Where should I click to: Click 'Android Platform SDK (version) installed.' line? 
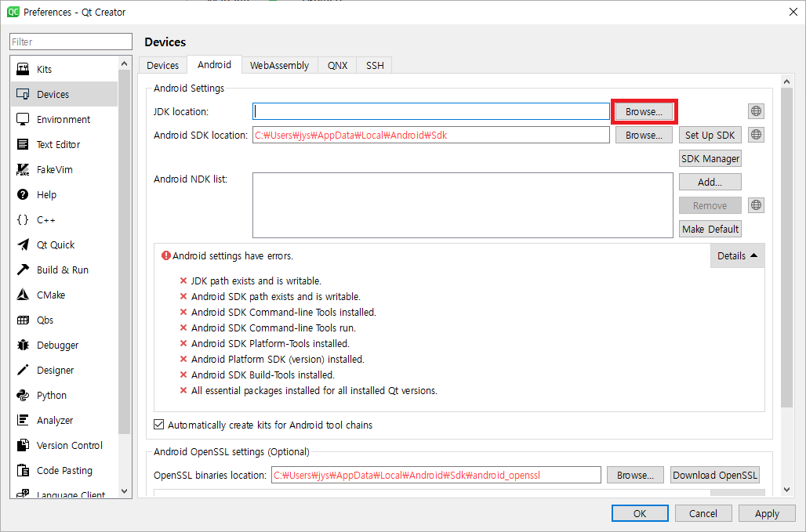(278, 359)
